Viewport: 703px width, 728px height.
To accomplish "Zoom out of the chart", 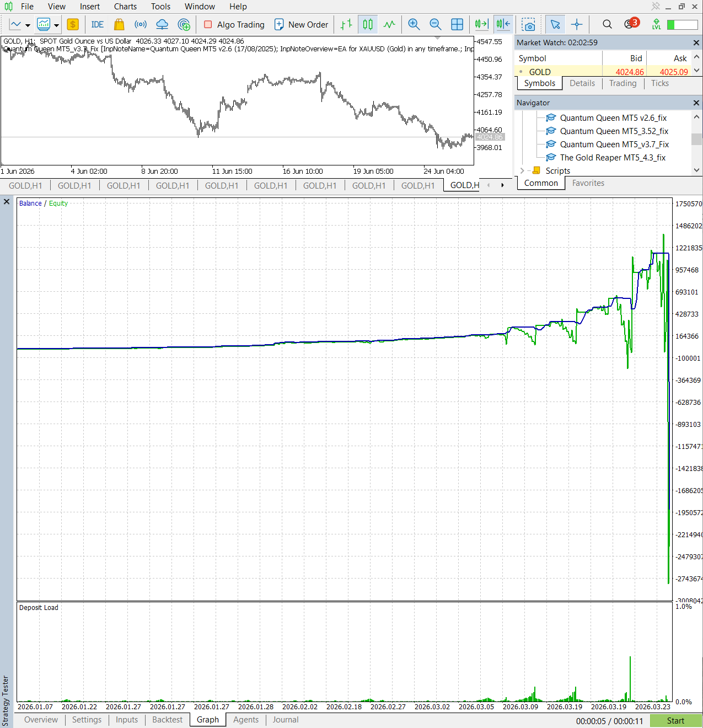I will [x=436, y=24].
